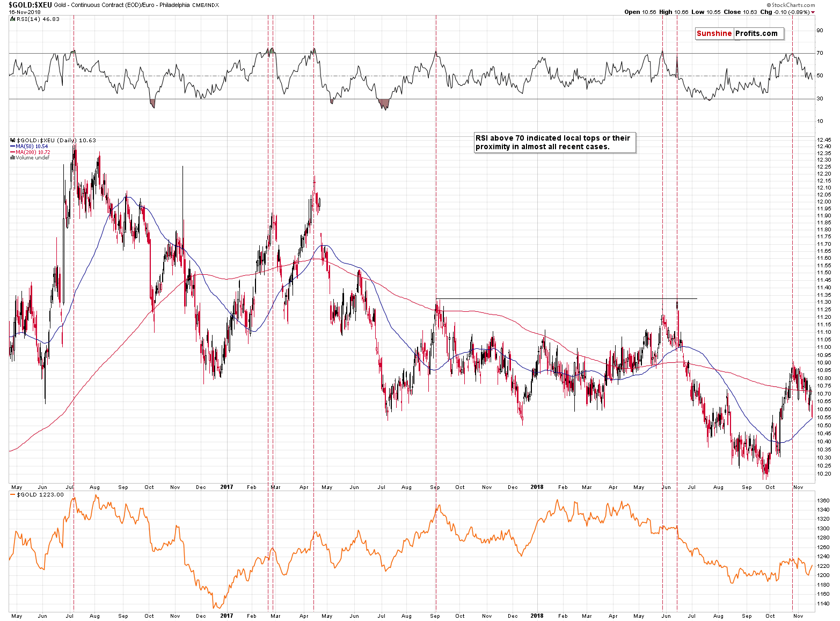Click the 1360 gold price axis label

823,500
